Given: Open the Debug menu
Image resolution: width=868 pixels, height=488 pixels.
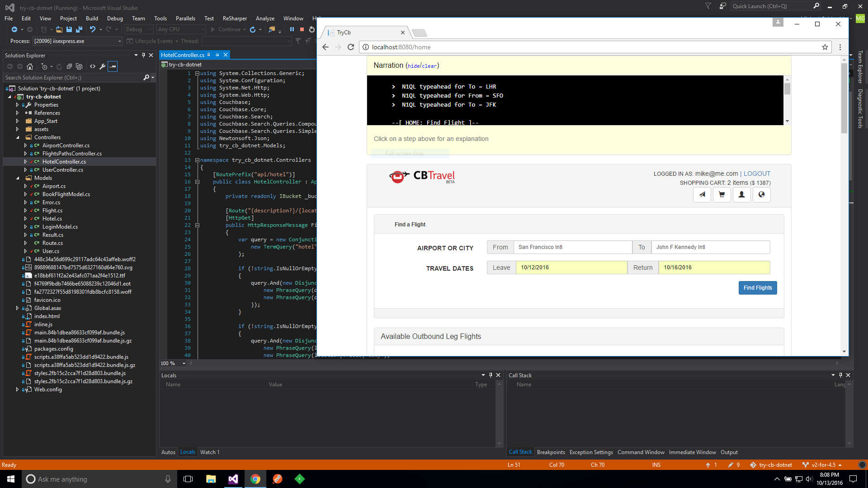Looking at the screenshot, I should coord(115,19).
